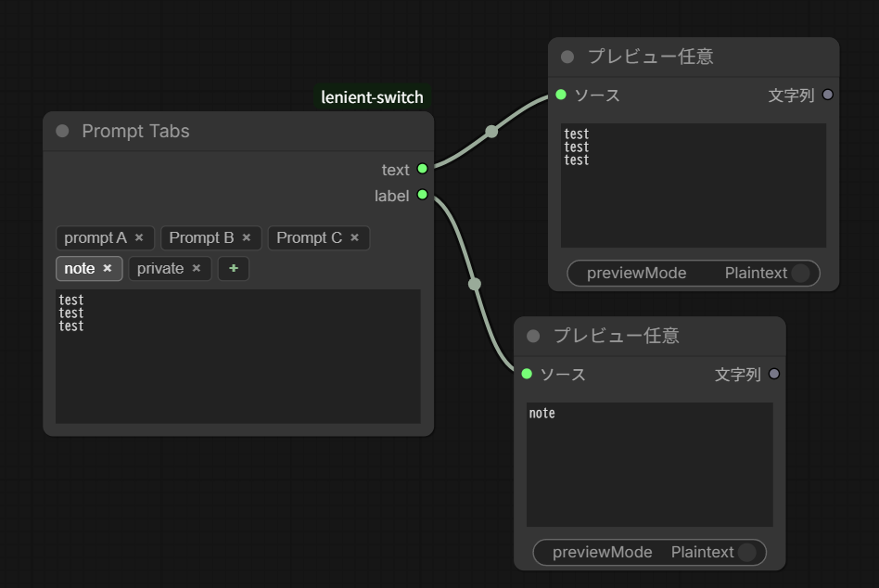Collapse the lower プレビュー任意 node via its dot

[x=533, y=336]
